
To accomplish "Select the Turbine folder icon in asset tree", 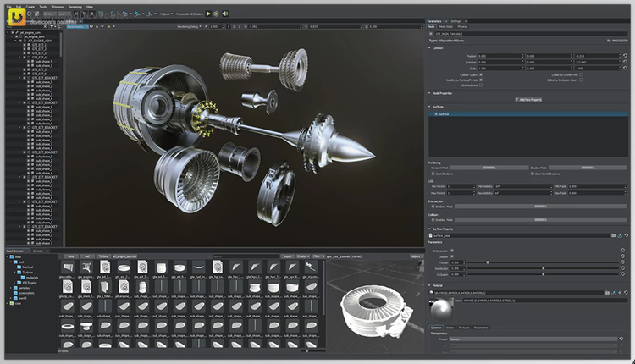I will (19, 272).
